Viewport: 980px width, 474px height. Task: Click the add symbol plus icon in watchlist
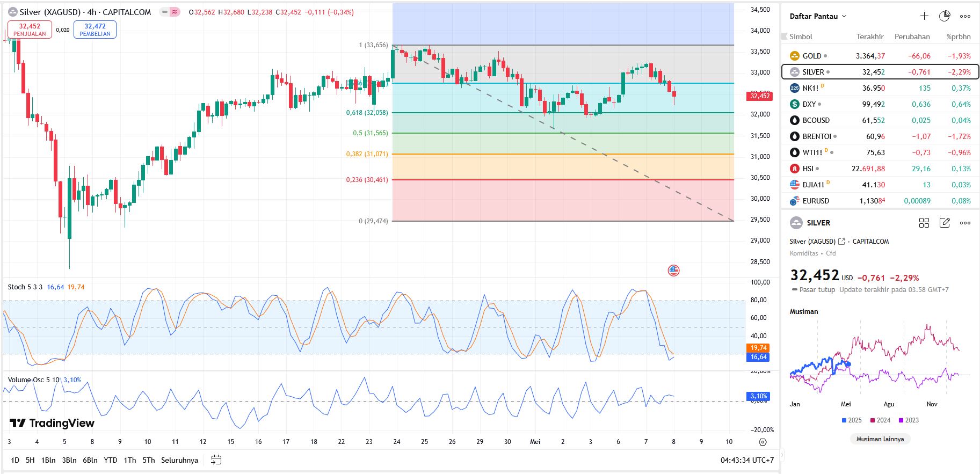924,16
